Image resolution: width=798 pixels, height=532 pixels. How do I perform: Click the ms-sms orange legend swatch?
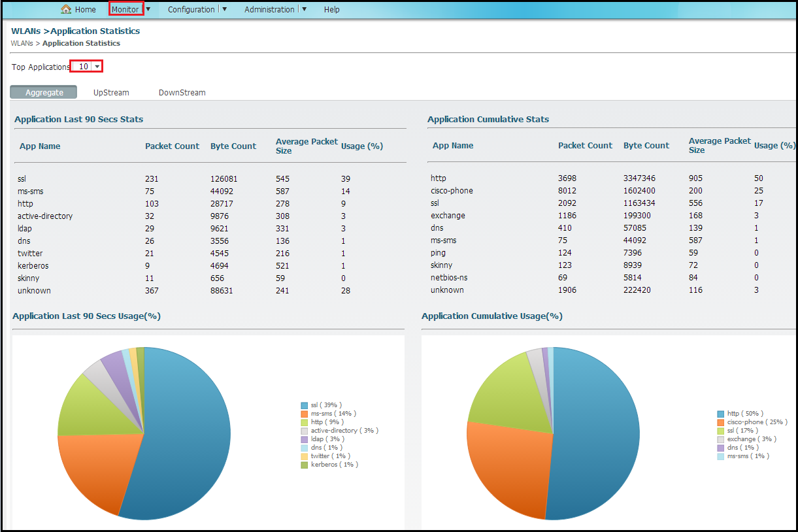(304, 414)
